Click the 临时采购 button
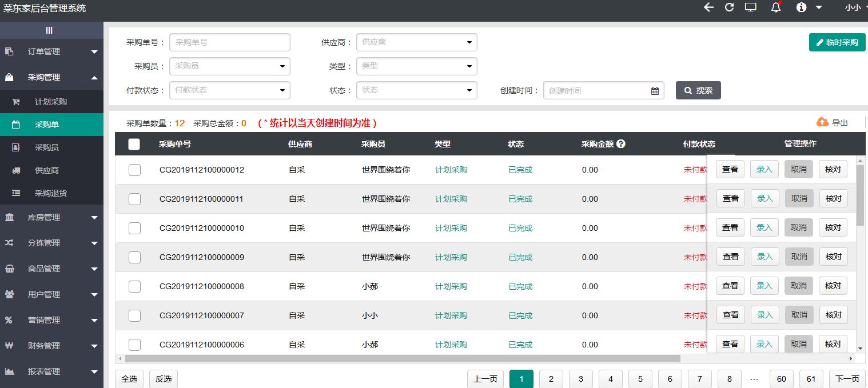 (837, 42)
